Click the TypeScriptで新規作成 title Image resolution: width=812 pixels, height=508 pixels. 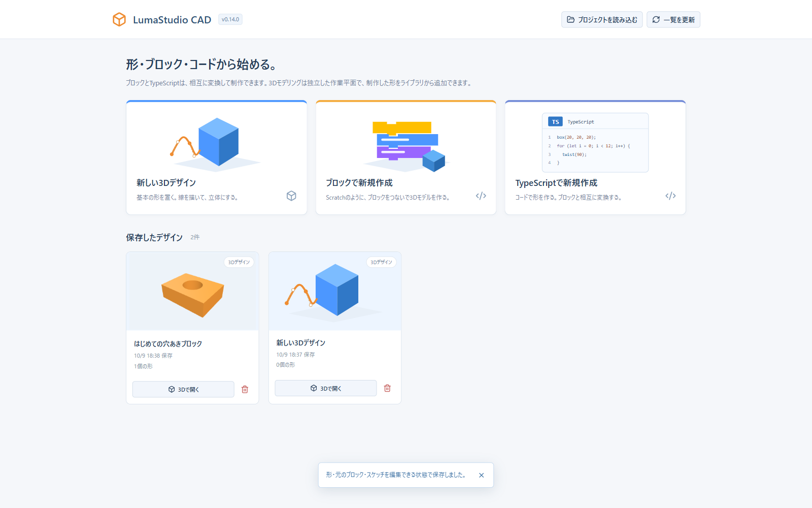556,183
